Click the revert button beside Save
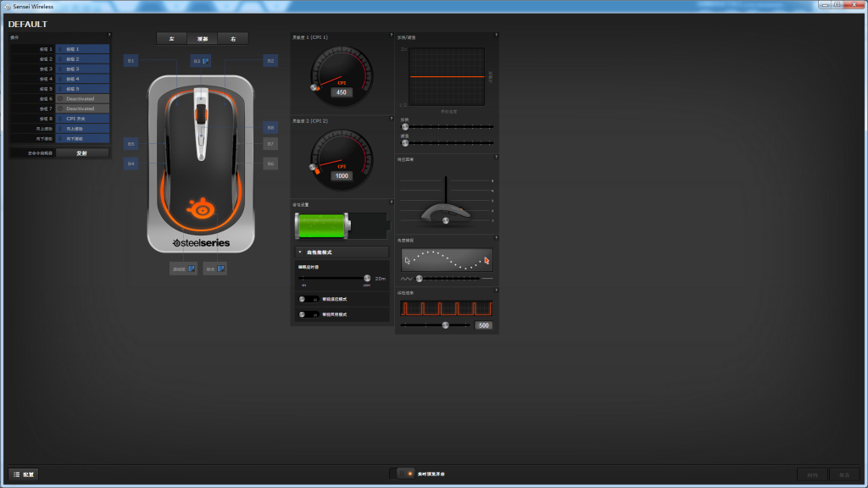The height and width of the screenshot is (488, 868). (x=812, y=474)
